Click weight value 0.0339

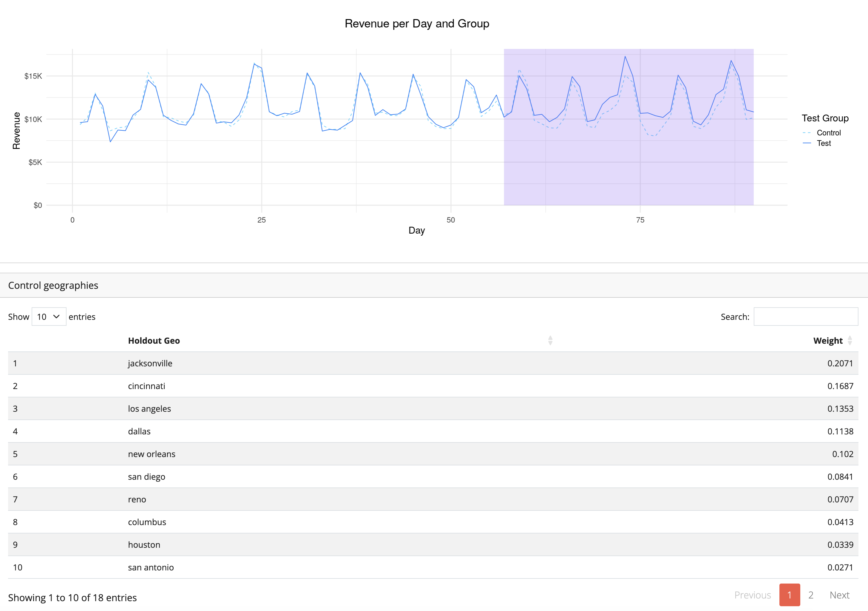pos(840,545)
